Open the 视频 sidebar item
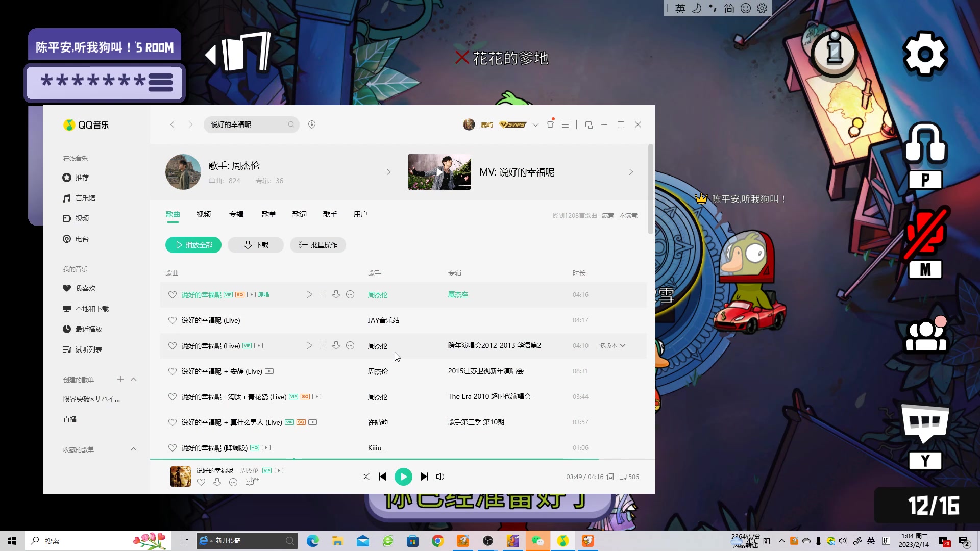Viewport: 980px width, 551px height. [x=76, y=218]
